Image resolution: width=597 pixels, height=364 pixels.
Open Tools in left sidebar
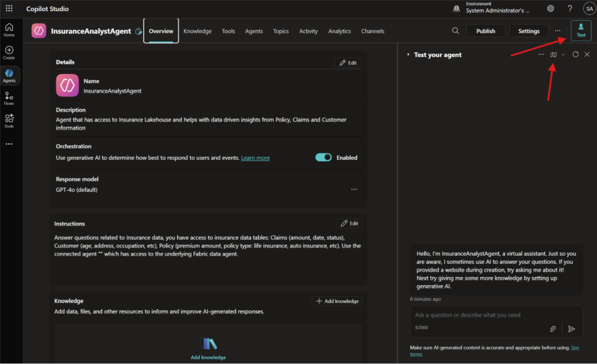tap(9, 121)
